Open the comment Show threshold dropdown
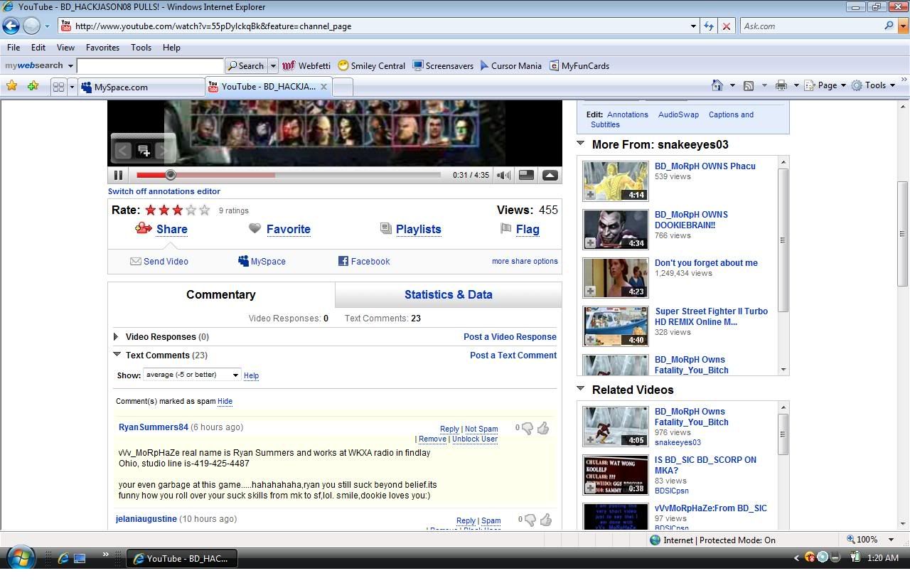The image size is (910, 588). click(192, 375)
